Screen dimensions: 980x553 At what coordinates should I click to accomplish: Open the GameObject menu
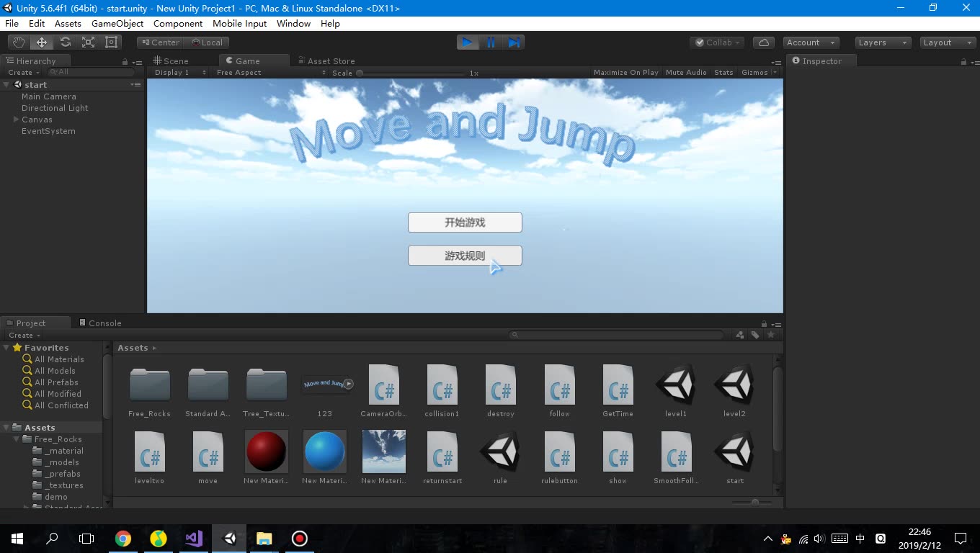117,24
